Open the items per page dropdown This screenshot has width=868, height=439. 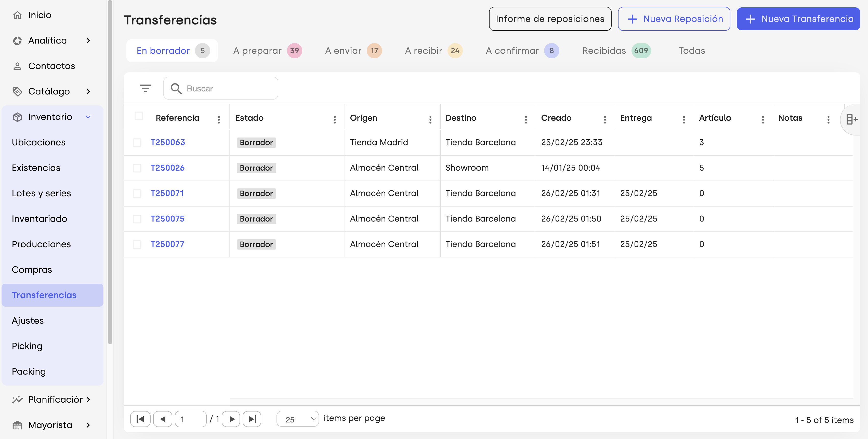[298, 419]
